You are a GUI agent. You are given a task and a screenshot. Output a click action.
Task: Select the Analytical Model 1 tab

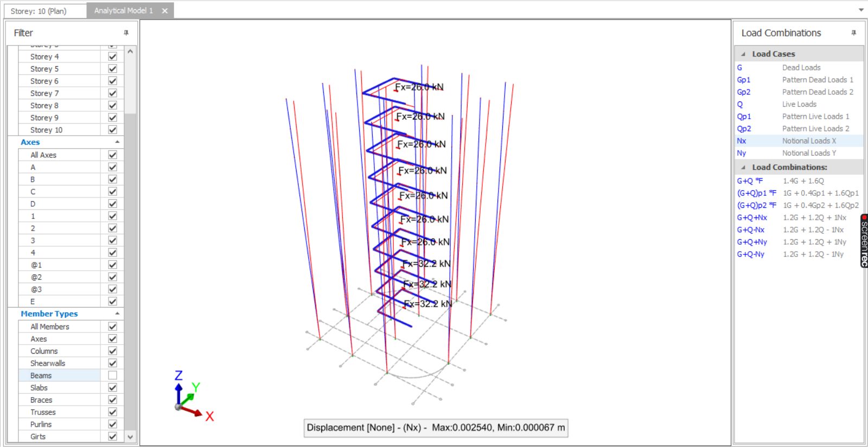(x=123, y=11)
